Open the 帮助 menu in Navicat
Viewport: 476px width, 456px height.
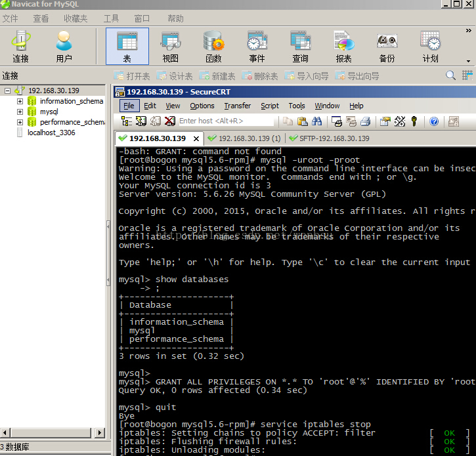click(x=175, y=19)
